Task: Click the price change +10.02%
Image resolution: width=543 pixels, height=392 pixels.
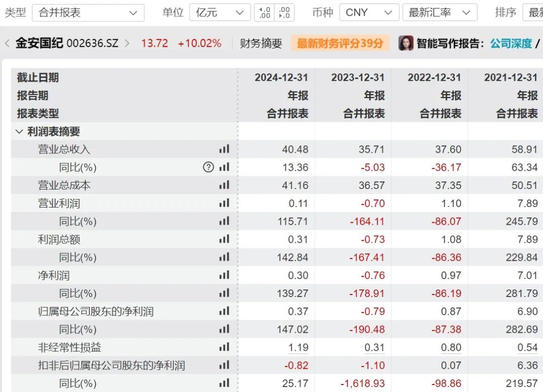Action: point(200,43)
